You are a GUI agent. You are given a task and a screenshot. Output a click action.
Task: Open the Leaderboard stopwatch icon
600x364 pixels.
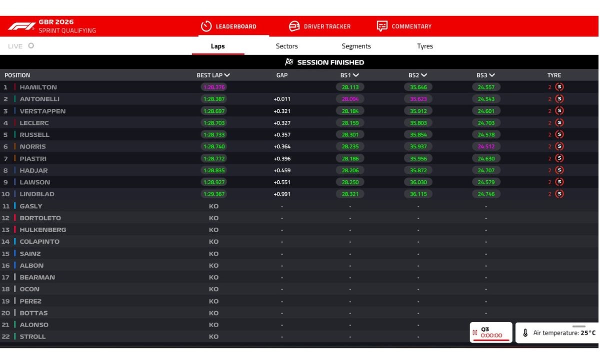click(206, 26)
